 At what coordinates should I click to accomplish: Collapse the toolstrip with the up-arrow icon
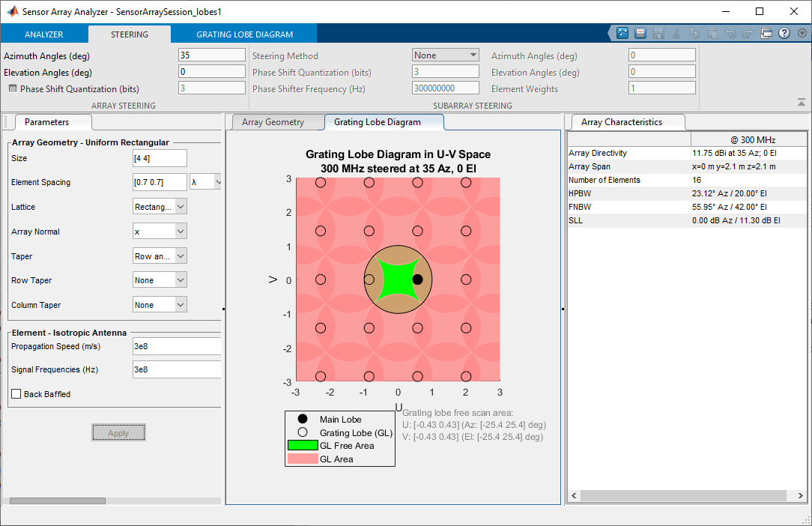(801, 103)
